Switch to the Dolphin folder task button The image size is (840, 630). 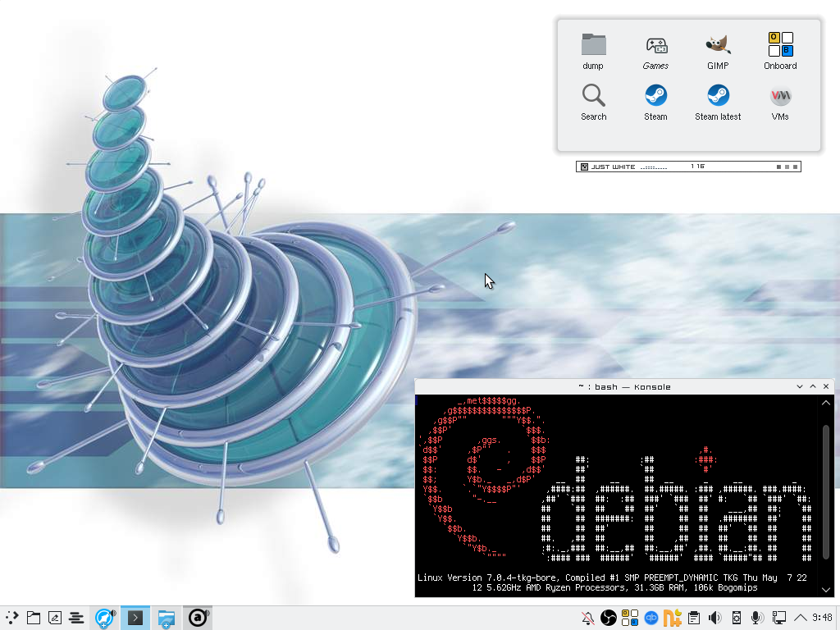tap(166, 618)
